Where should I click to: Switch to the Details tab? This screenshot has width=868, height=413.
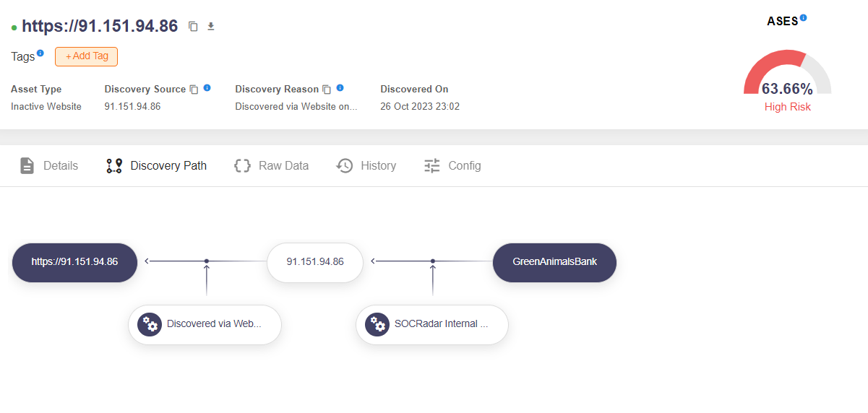[48, 165]
